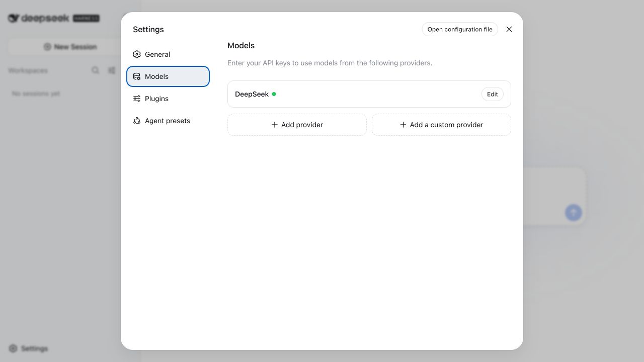The image size is (644, 362).
Task: Open the Agent presets tab
Action: click(x=168, y=121)
